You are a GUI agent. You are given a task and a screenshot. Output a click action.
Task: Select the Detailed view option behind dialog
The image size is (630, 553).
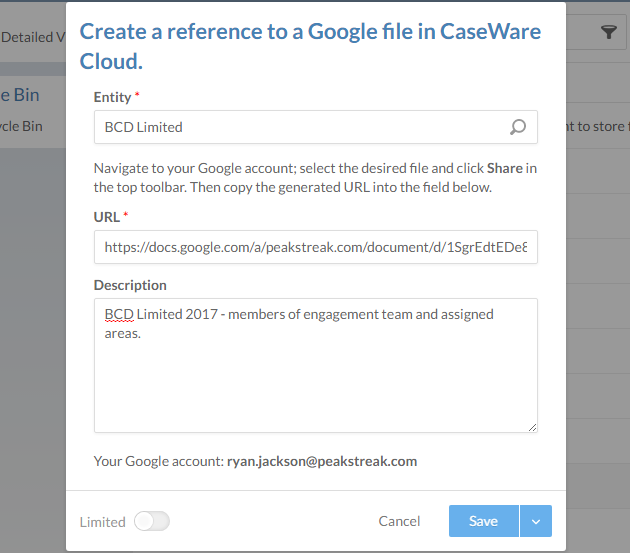[x=30, y=37]
